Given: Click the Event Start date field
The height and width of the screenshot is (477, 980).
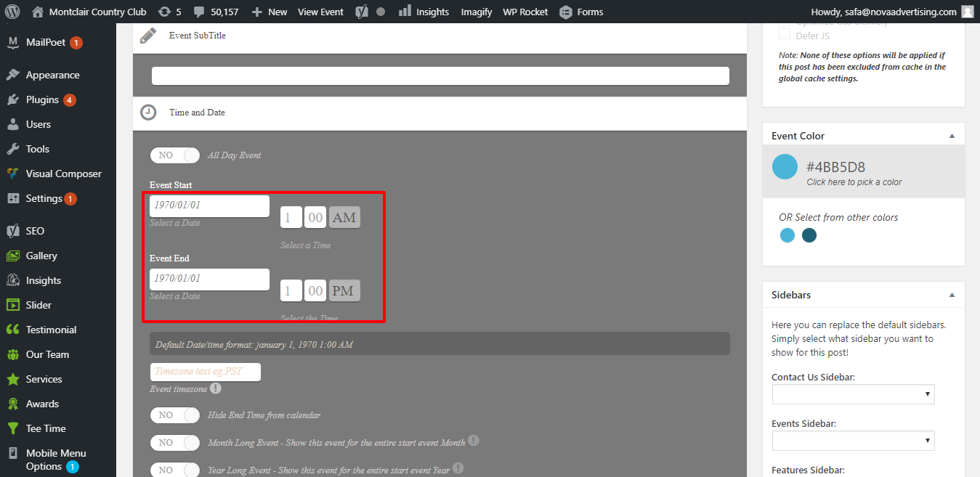Looking at the screenshot, I should point(209,205).
